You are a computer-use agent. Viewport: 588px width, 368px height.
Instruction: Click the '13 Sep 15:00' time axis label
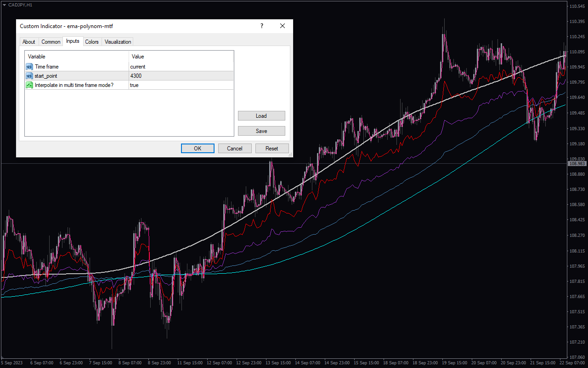279,363
